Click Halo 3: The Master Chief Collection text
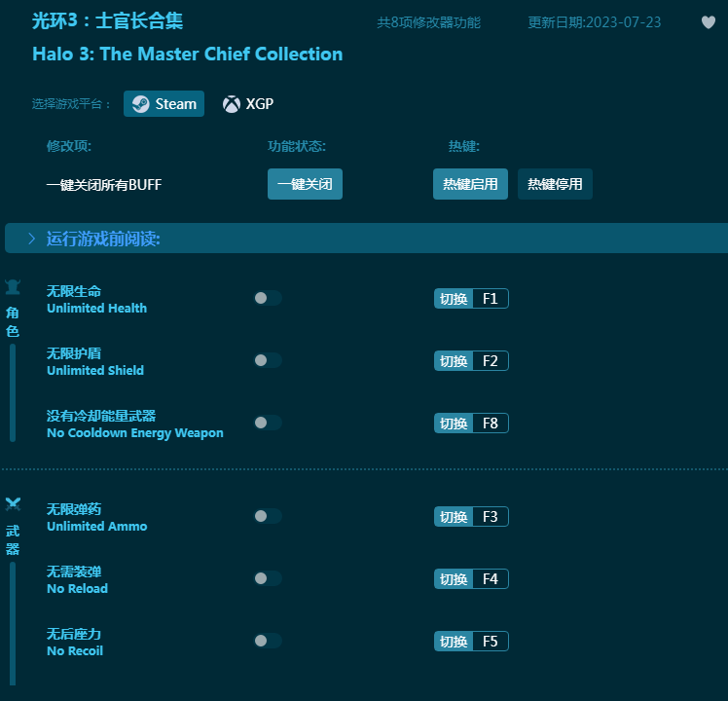The width and height of the screenshot is (728, 701). 188,54
